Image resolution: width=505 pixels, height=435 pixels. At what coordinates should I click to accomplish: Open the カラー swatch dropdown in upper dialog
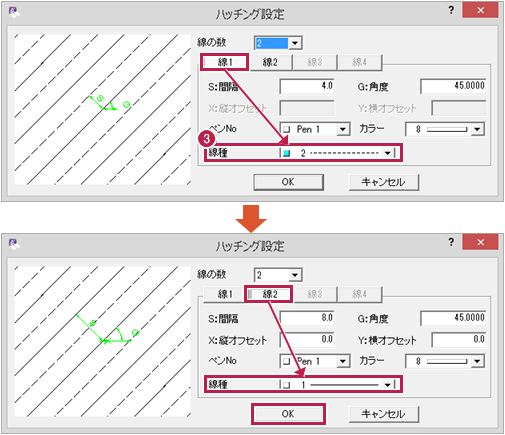click(477, 129)
